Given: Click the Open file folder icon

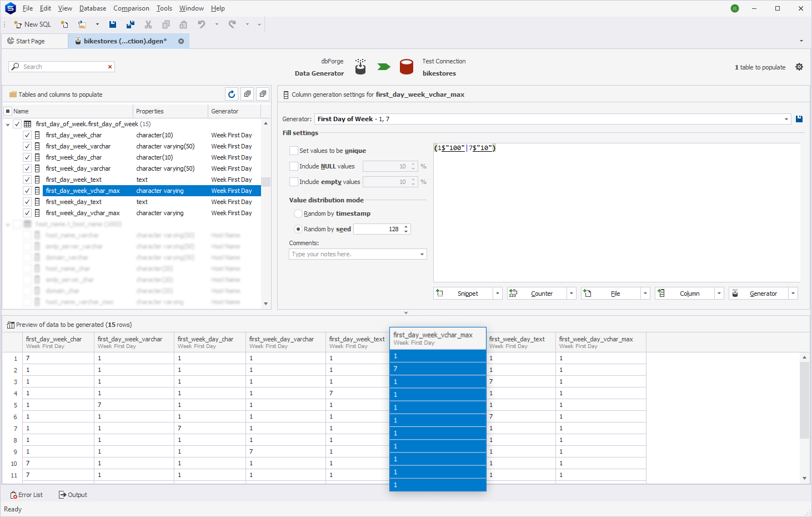Looking at the screenshot, I should coord(82,24).
